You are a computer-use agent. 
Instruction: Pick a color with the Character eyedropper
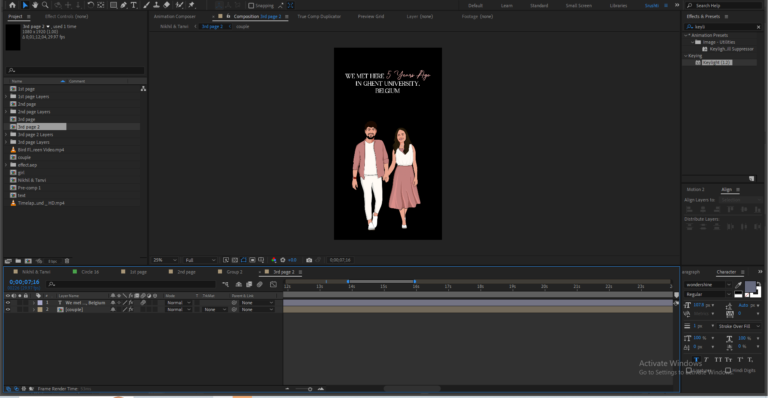tap(738, 284)
